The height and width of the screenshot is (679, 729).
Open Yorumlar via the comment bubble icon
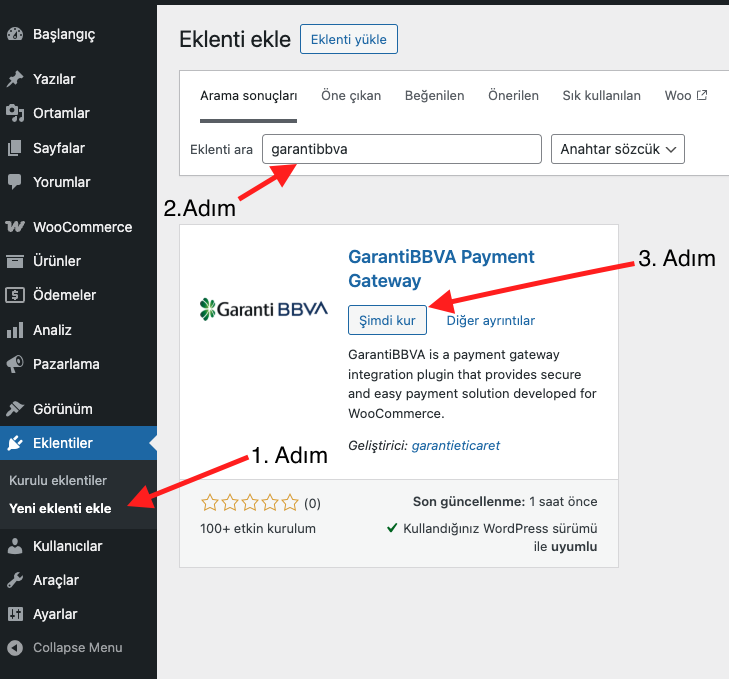tap(15, 182)
